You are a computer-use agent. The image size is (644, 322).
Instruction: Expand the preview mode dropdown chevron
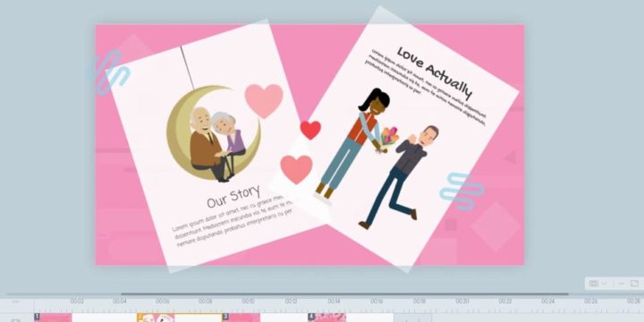pyautogui.click(x=605, y=284)
